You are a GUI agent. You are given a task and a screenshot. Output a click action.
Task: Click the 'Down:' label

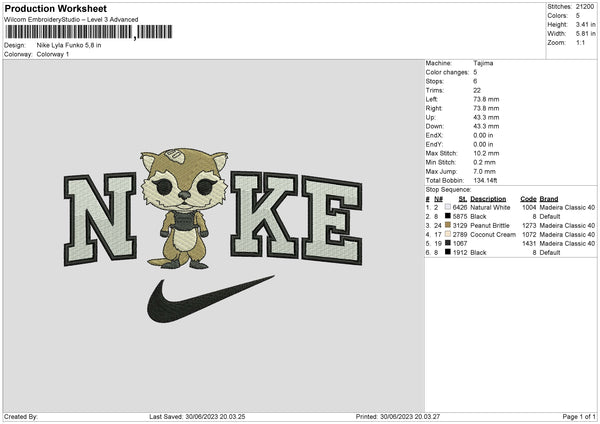434,126
